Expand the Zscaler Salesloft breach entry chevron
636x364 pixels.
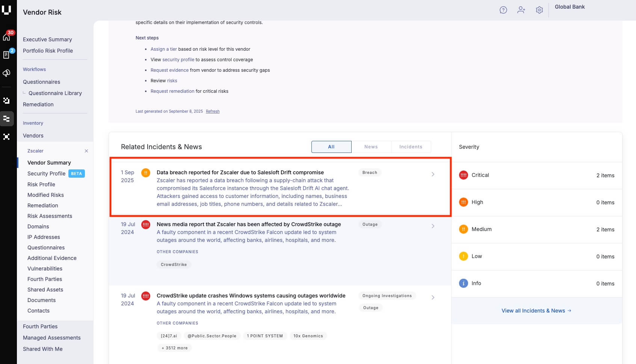click(x=433, y=174)
